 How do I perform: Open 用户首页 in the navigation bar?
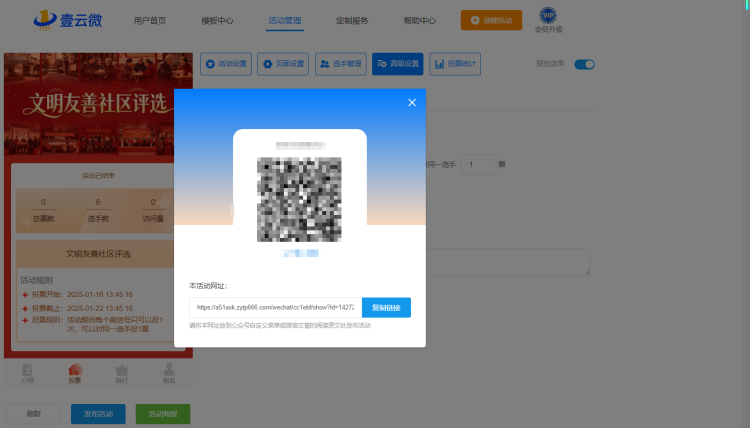tap(150, 21)
